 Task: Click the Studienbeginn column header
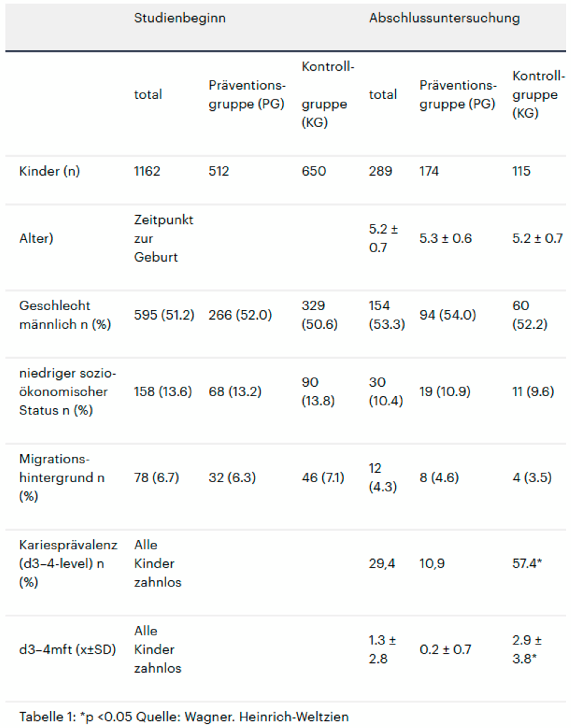pos(179,18)
